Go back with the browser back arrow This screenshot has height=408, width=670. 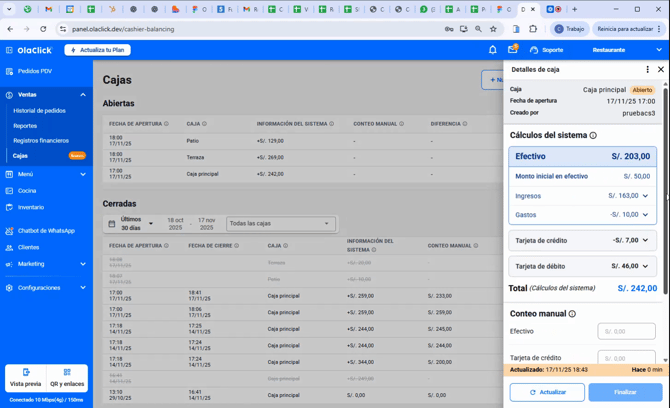[x=10, y=29]
